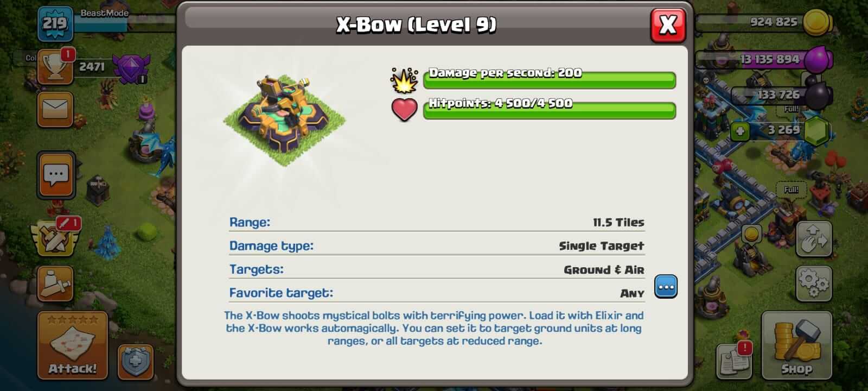Viewport: 868px width, 391px height.
Task: Tap the Attack! map button
Action: coord(72,345)
